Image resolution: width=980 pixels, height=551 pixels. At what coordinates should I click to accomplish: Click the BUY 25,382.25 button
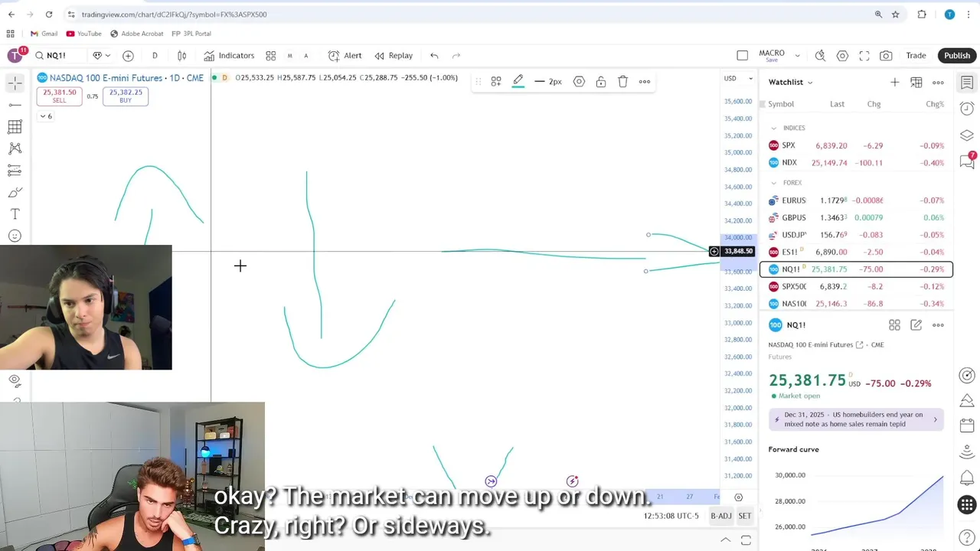[126, 96]
